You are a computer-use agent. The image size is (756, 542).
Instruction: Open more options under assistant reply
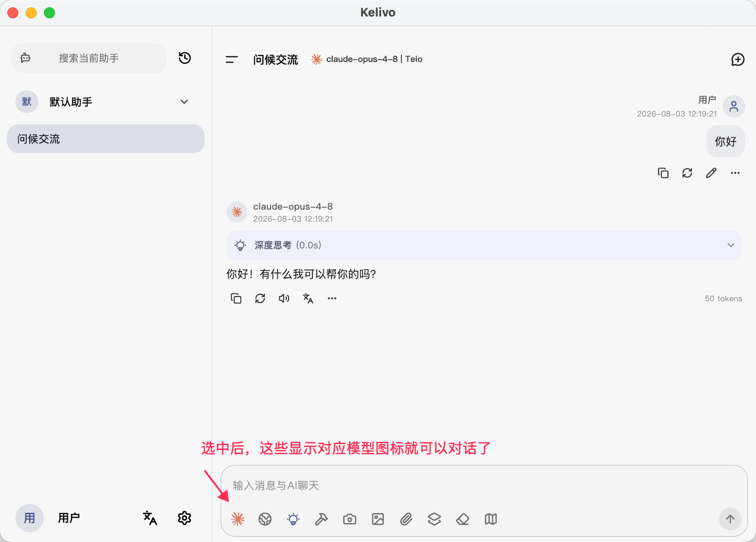(x=332, y=298)
